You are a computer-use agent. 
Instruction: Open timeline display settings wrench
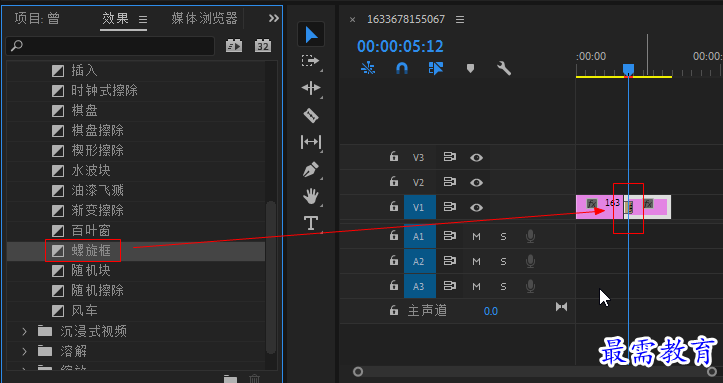(504, 68)
